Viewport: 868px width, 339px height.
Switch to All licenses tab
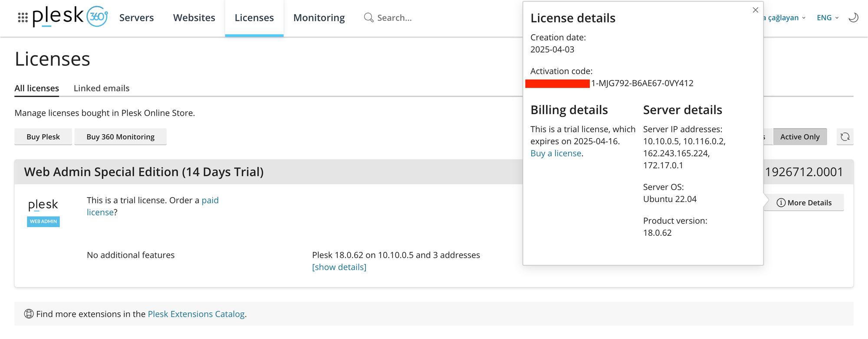37,88
